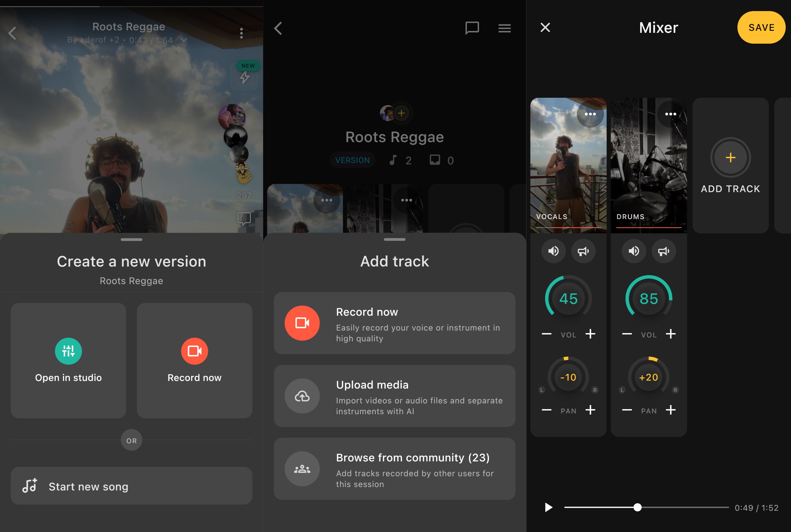Expand song details chevron beside time
791x532 pixels.
pyautogui.click(x=184, y=40)
